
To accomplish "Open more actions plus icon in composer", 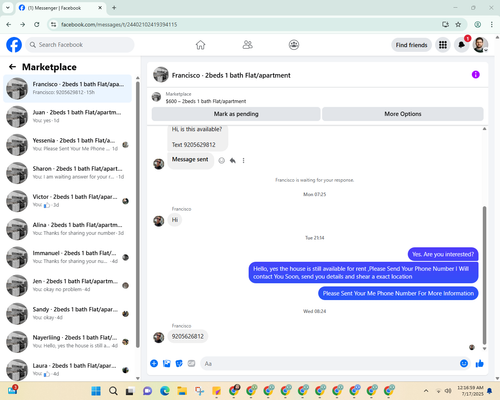I will point(154,363).
